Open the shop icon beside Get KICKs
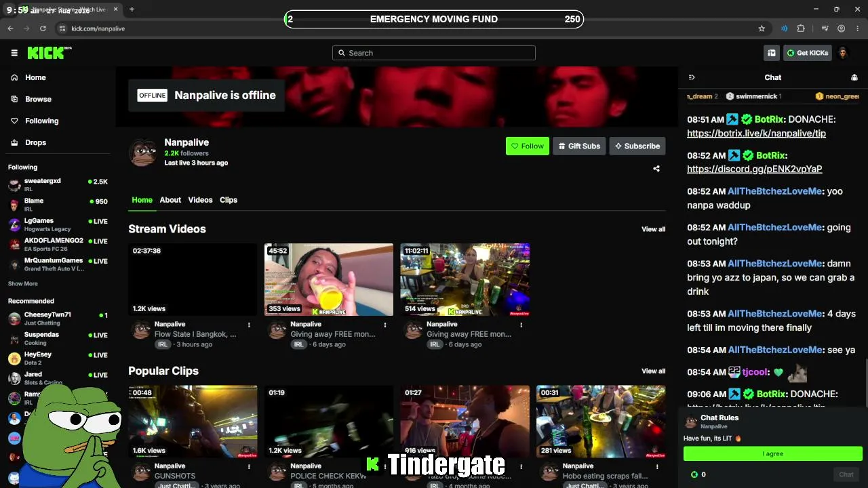This screenshot has height=488, width=868. (772, 53)
